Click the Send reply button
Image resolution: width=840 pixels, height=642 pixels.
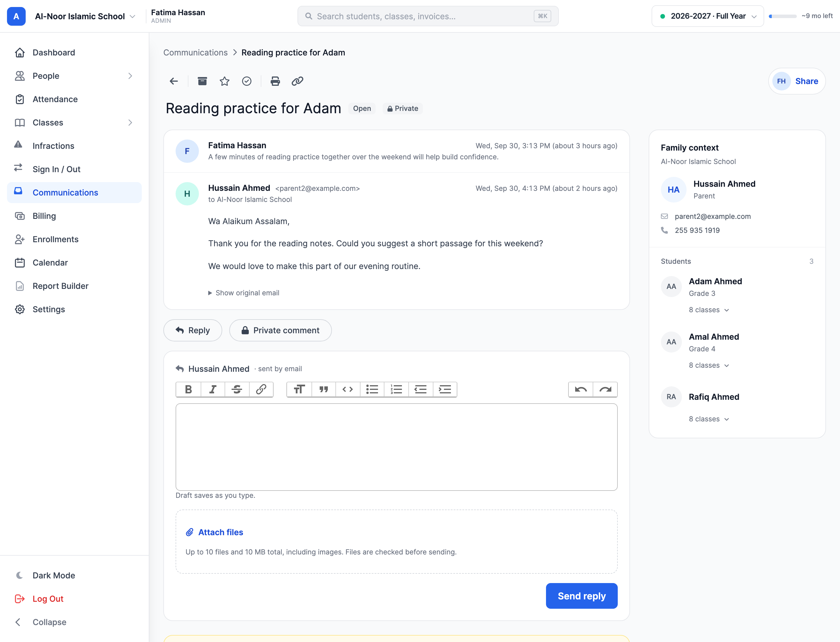point(581,596)
